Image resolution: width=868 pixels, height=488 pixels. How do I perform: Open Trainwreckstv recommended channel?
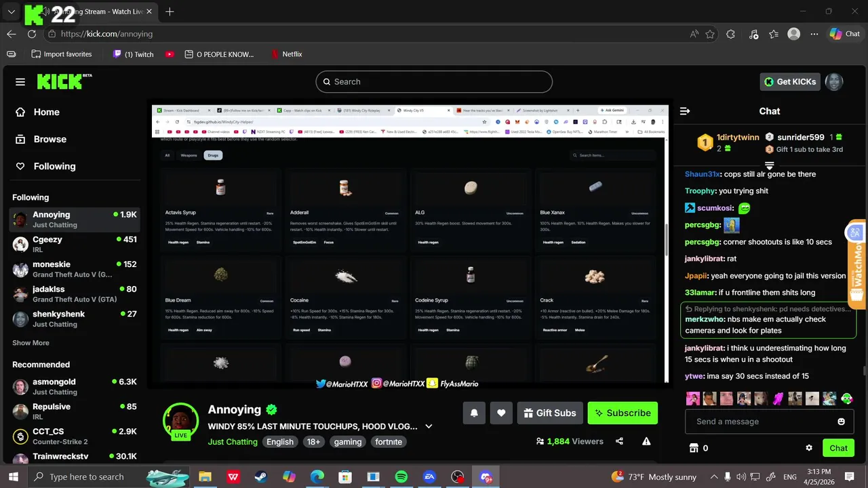point(75,457)
